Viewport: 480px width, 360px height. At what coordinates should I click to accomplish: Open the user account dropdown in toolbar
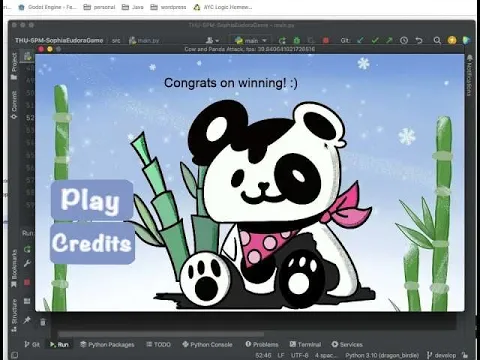212,40
